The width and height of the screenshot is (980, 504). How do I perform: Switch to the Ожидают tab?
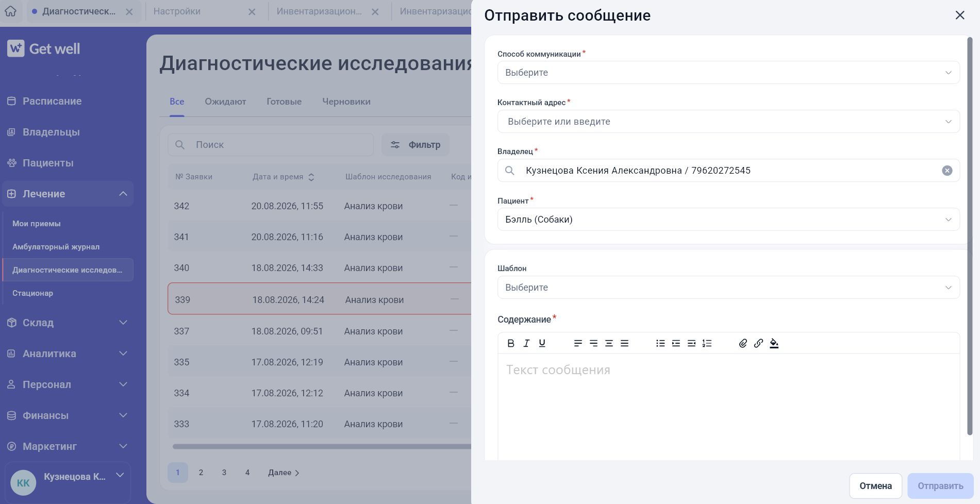click(225, 102)
